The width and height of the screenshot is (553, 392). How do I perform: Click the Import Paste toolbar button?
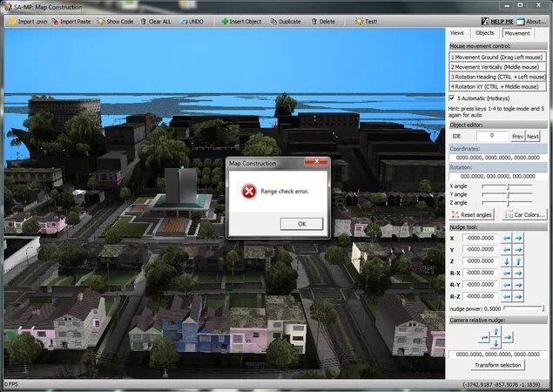click(x=71, y=22)
